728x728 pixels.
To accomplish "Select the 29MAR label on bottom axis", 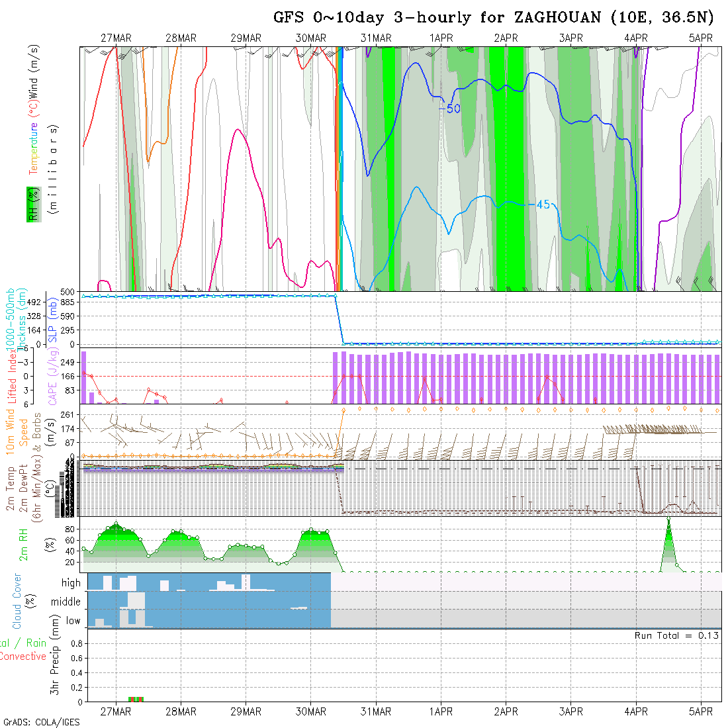I will (x=246, y=711).
